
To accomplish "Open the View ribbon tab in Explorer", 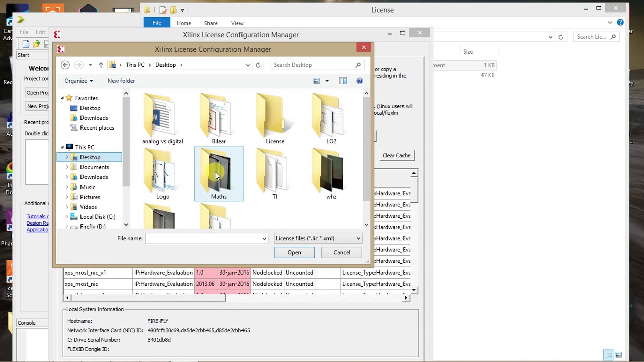I will 237,23.
